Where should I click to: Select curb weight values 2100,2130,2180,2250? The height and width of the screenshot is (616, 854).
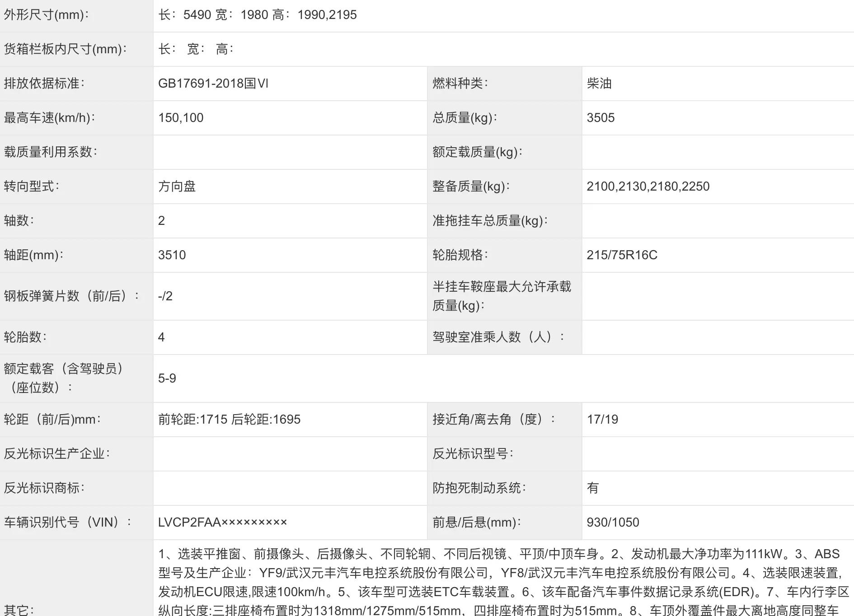(648, 187)
